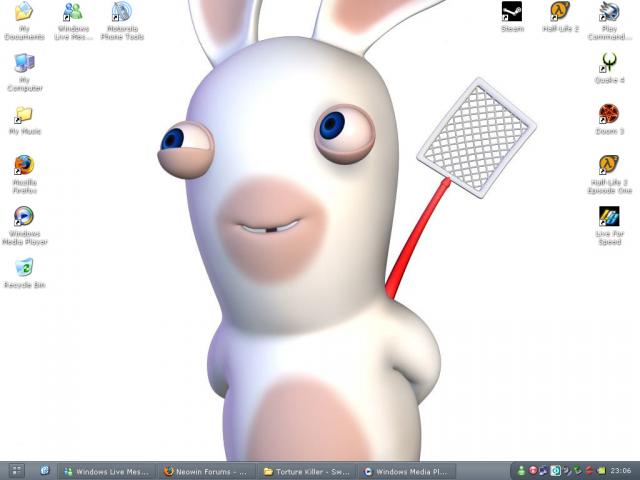Select the Recycle Bin icon
The height and width of the screenshot is (480, 640).
tap(24, 273)
